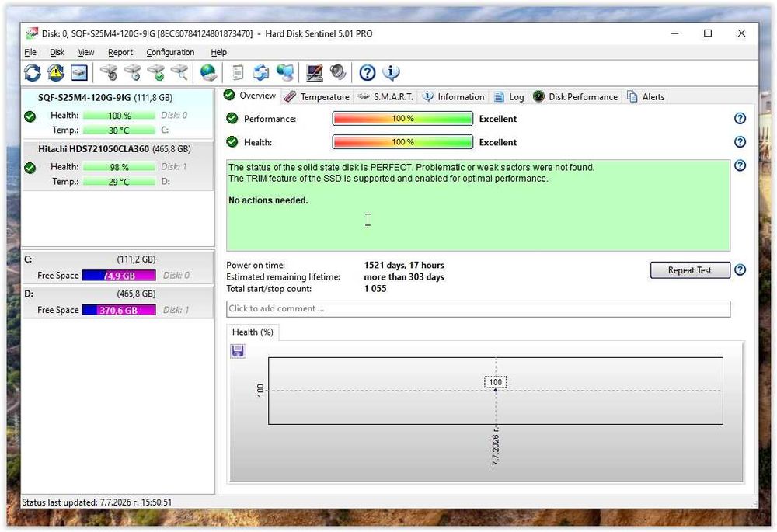
Task: Maximize the Hard Disk Sentinel window
Action: point(708,33)
